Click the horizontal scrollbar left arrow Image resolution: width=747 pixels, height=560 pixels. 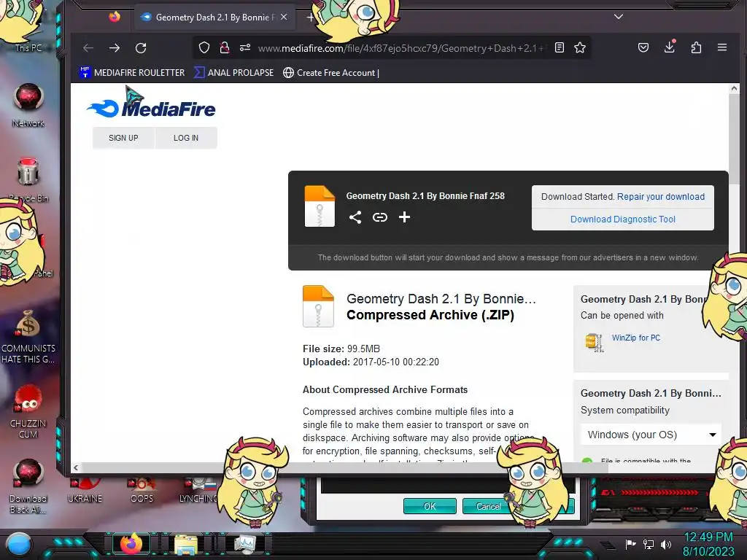click(x=76, y=467)
